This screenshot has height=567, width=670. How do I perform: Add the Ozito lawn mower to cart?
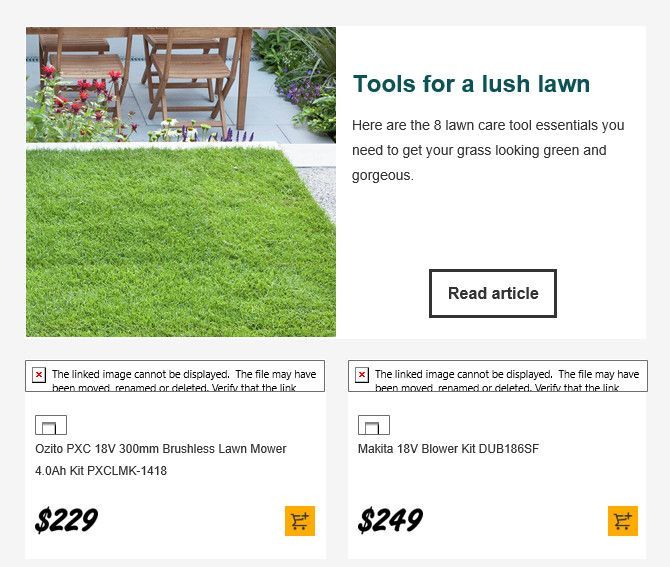300,521
